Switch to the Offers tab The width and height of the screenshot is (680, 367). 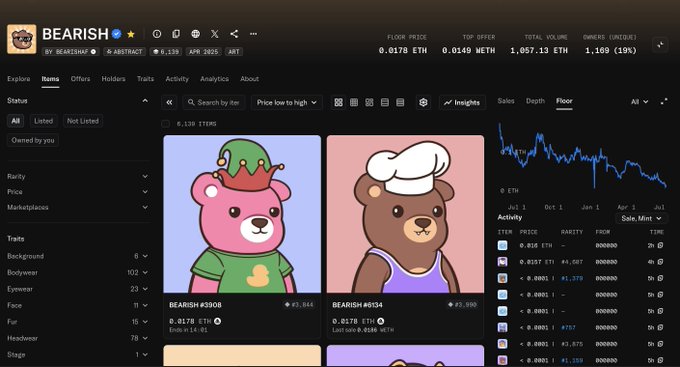(81, 79)
